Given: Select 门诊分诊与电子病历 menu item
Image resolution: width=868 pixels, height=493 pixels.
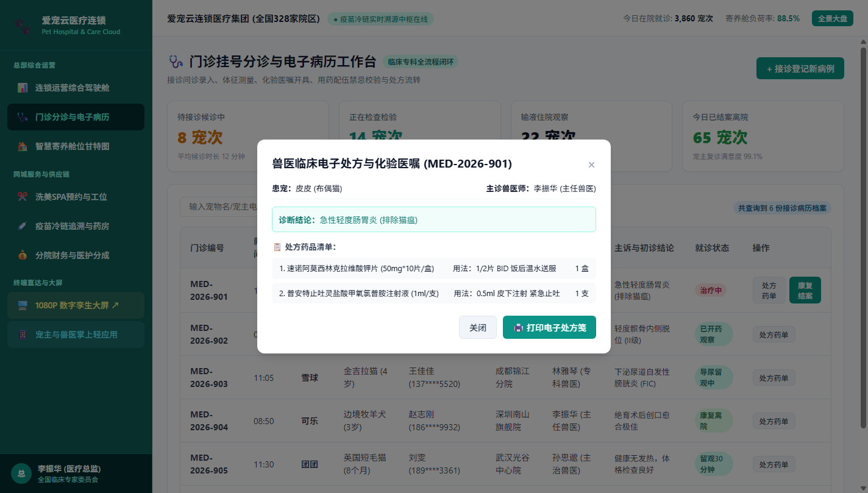Looking at the screenshot, I should point(76,117).
